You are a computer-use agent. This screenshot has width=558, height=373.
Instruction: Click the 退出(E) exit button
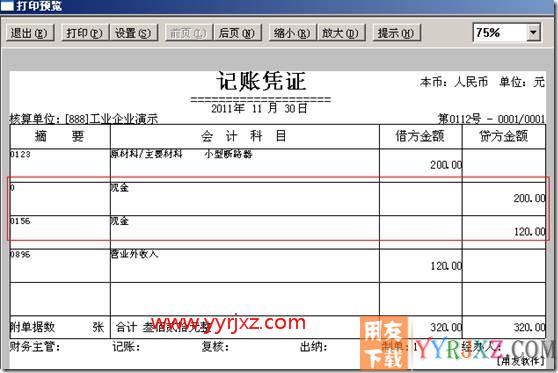tap(30, 33)
